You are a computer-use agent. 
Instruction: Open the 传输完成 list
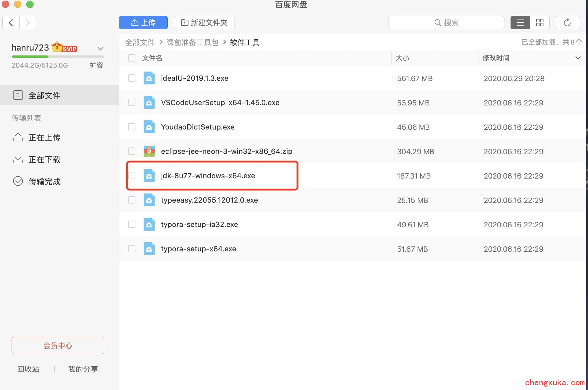[44, 182]
